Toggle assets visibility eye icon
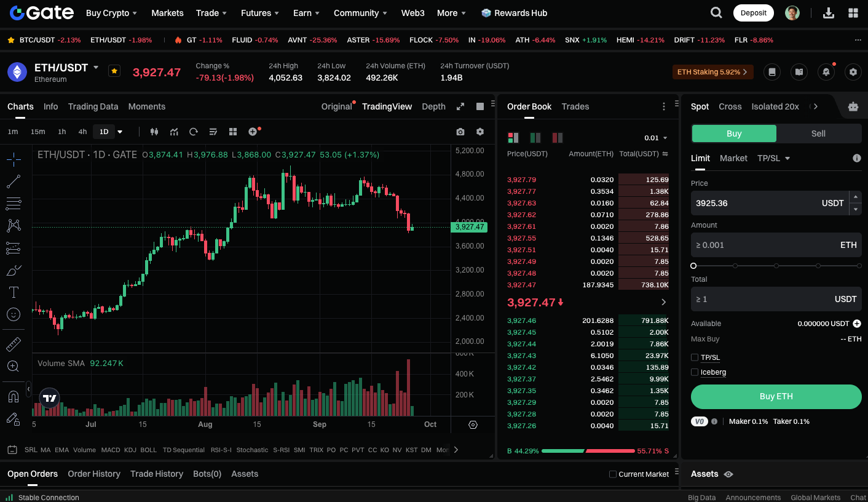 (x=728, y=474)
